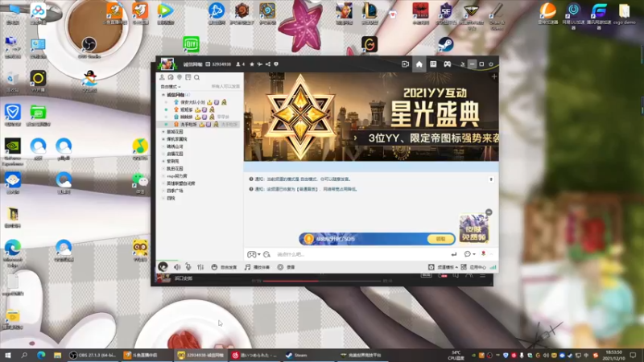Open the gamepad icon in YY header
The width and height of the screenshot is (644, 362).
tap(448, 64)
